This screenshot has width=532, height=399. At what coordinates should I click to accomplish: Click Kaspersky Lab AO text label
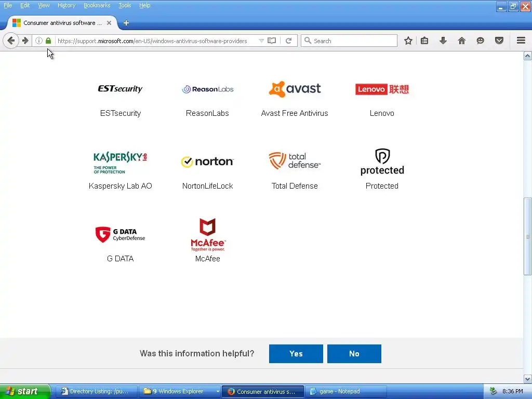click(x=121, y=186)
